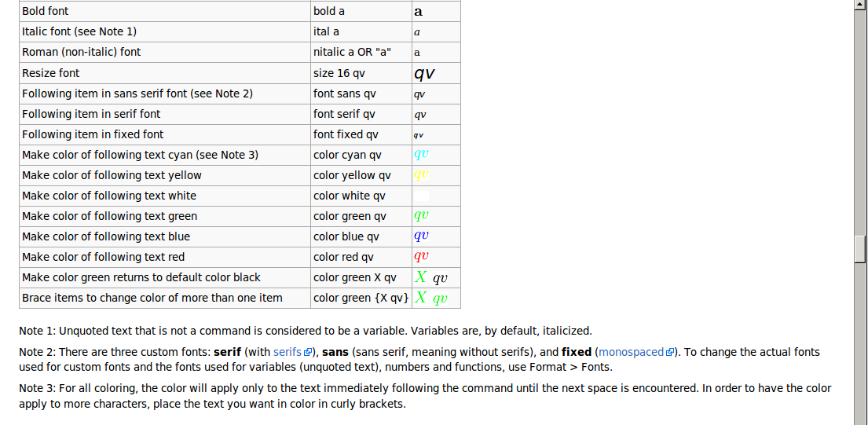Click the "nitalic a OR "a"" command cell
Image resolution: width=868 pixels, height=425 pixels.
[352, 52]
